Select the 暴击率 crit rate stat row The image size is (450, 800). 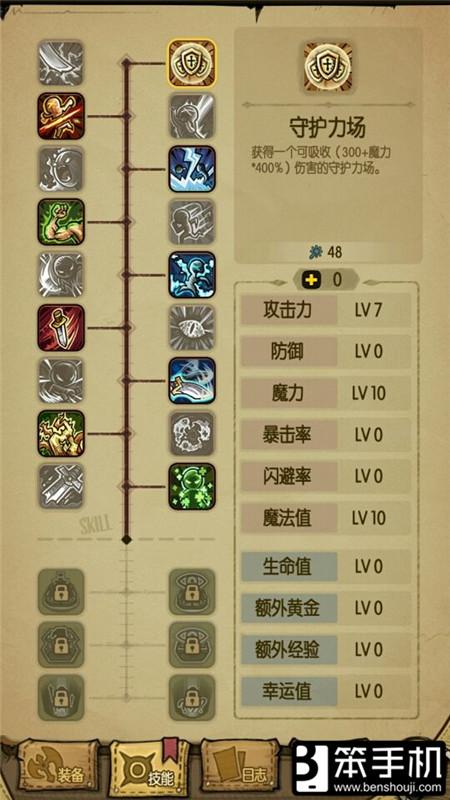point(326,435)
